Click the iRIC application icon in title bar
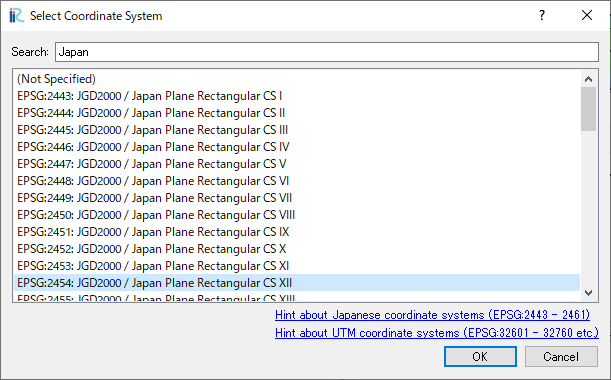The image size is (611, 380). tap(17, 16)
